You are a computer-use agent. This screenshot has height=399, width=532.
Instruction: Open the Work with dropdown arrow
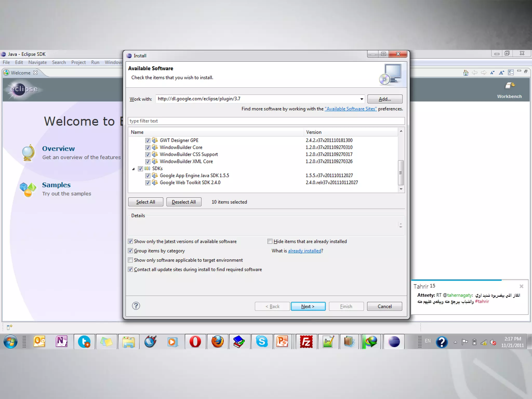pos(361,99)
